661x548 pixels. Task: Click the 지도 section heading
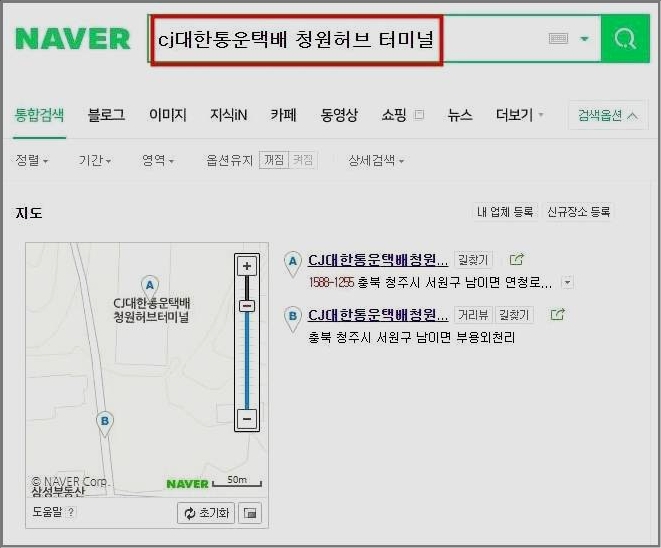(29, 213)
